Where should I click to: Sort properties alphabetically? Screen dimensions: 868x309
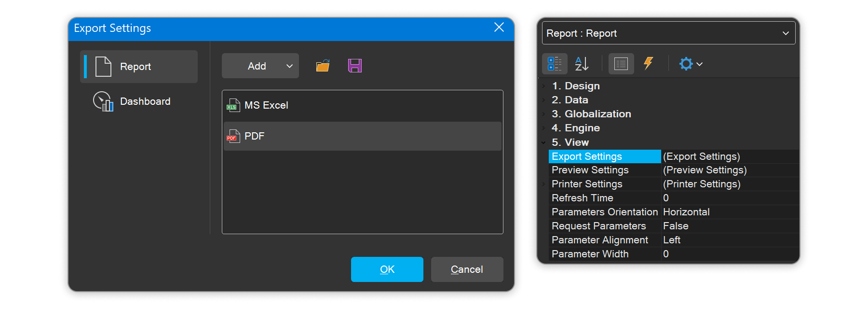click(582, 64)
